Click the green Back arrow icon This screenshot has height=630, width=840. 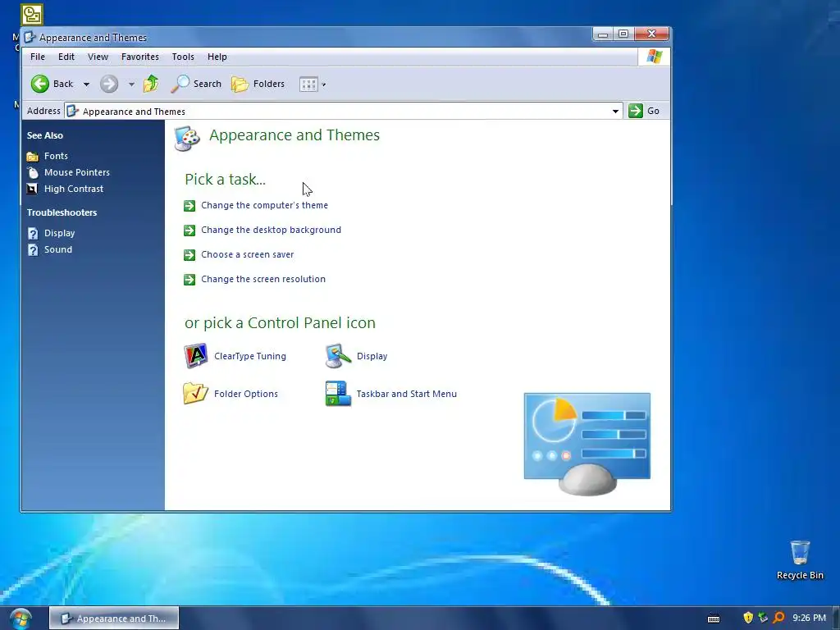[x=39, y=84]
